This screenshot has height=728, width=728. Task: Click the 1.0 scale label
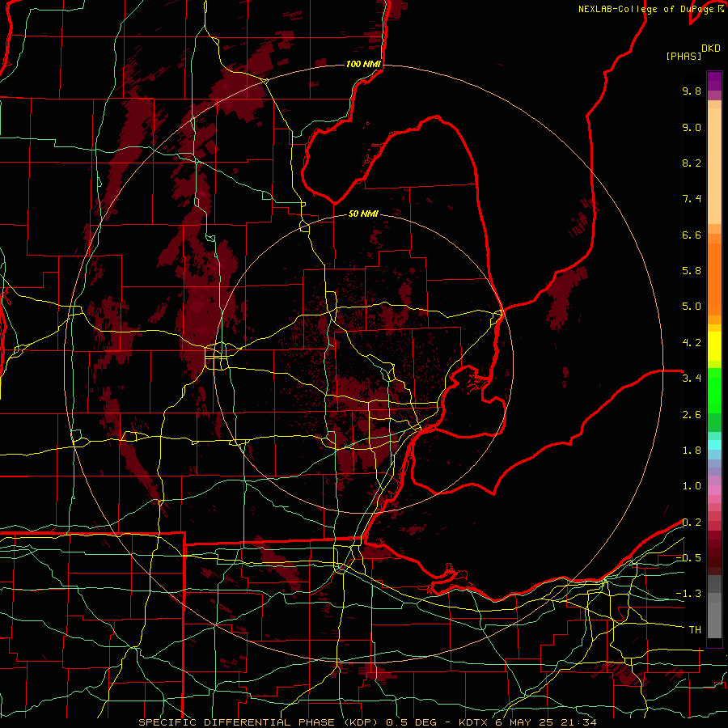pyautogui.click(x=692, y=486)
